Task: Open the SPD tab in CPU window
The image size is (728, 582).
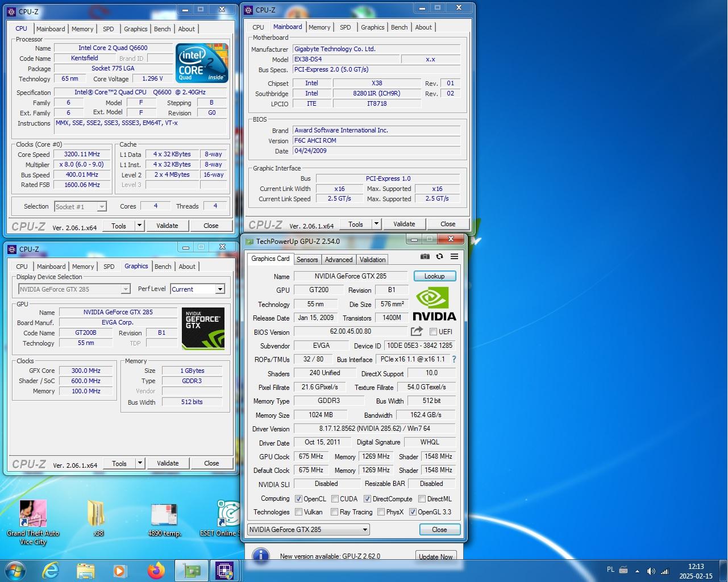Action: 108,29
